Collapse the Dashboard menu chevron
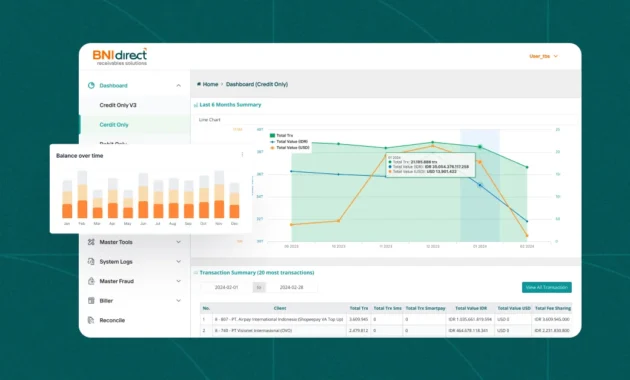 (178, 86)
